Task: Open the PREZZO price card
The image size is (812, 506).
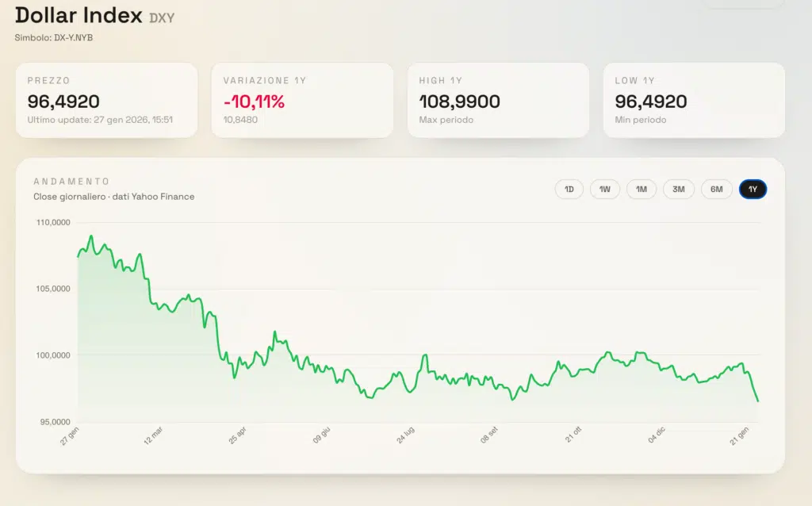Action: pos(107,100)
